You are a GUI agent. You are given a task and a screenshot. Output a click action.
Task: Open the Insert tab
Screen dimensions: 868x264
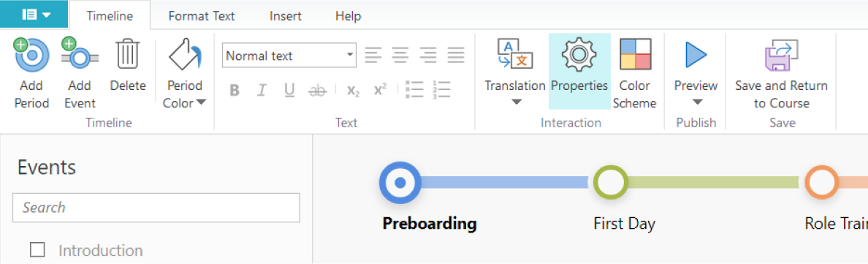click(285, 16)
